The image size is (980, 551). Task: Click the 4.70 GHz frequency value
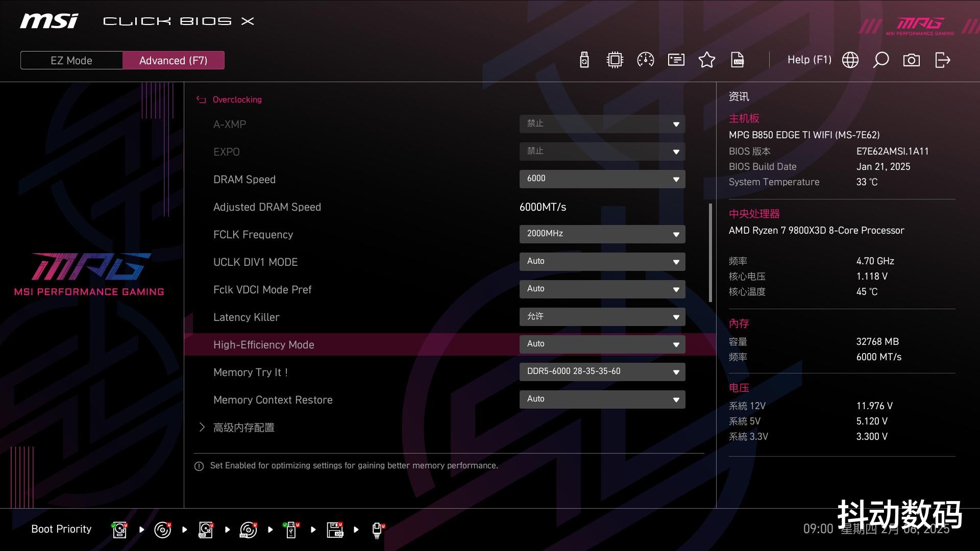875,261
